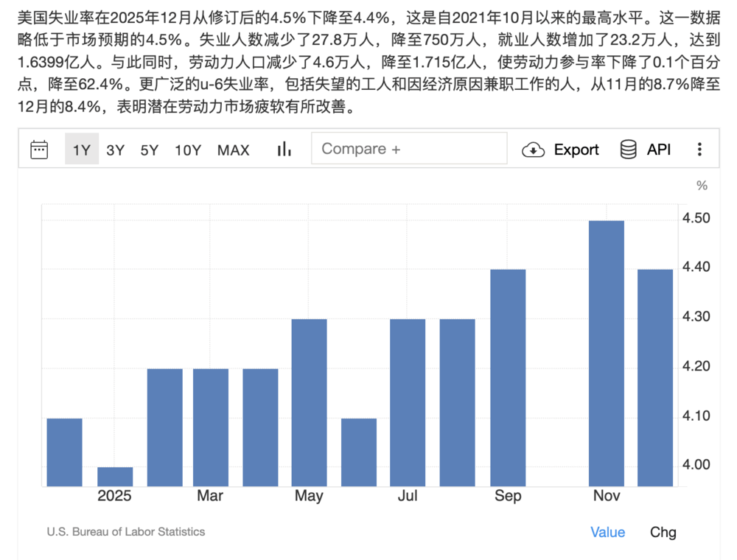This screenshot has height=560, width=737.
Task: Open the calendar date picker icon
Action: tap(39, 150)
